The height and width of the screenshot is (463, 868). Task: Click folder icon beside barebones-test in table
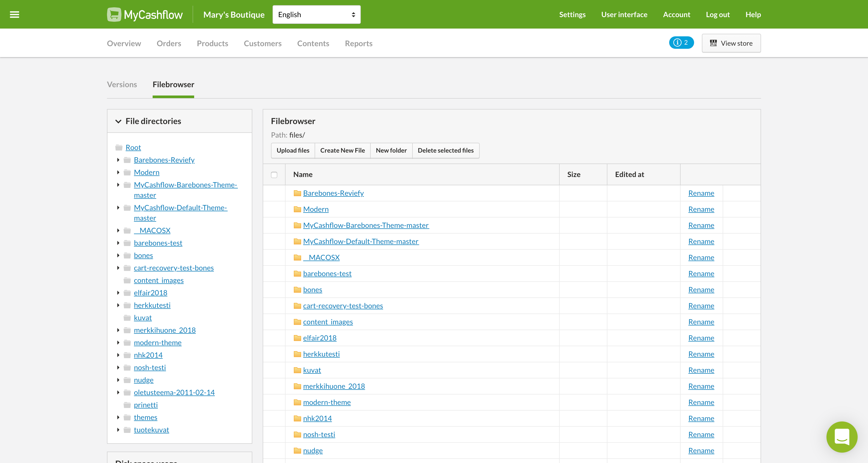point(297,274)
